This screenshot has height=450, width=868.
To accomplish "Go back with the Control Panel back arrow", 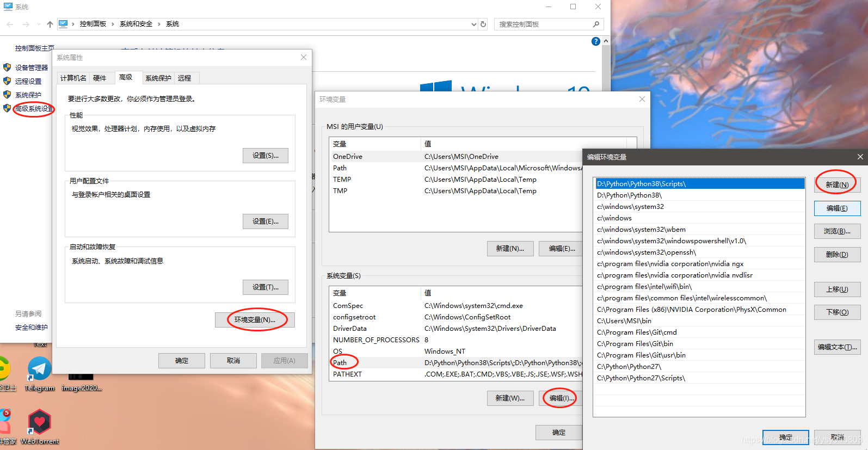I will (x=10, y=24).
